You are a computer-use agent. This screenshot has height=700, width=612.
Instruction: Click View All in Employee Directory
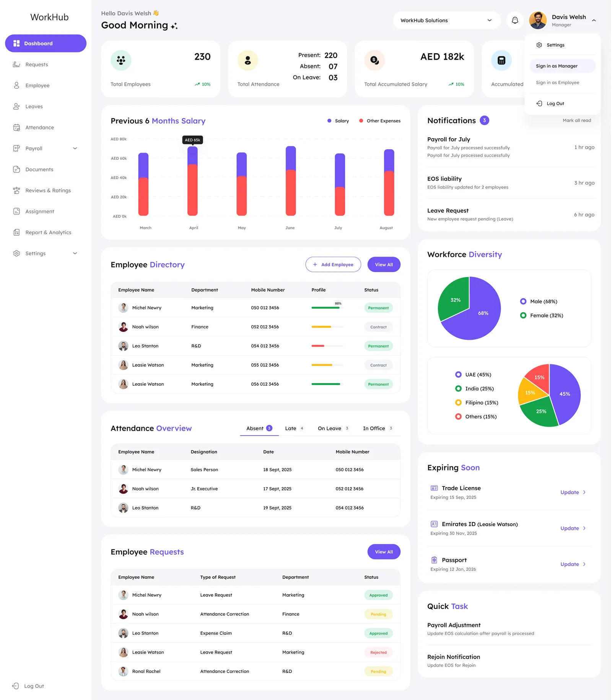(384, 264)
